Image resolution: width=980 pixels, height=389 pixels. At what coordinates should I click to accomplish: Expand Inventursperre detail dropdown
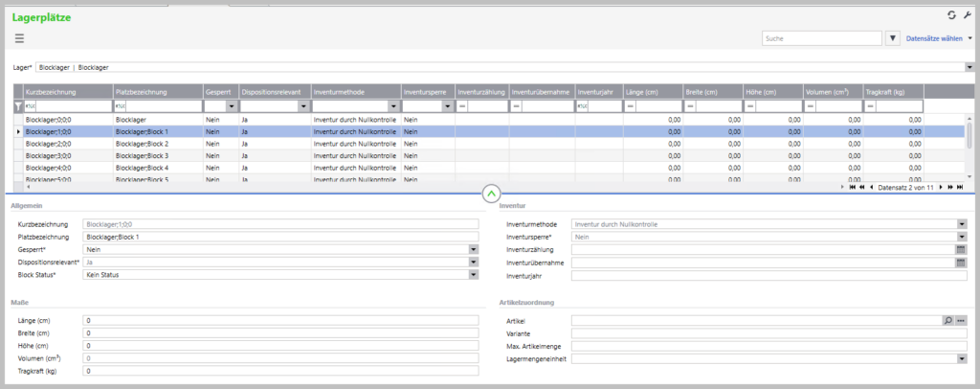(x=962, y=237)
